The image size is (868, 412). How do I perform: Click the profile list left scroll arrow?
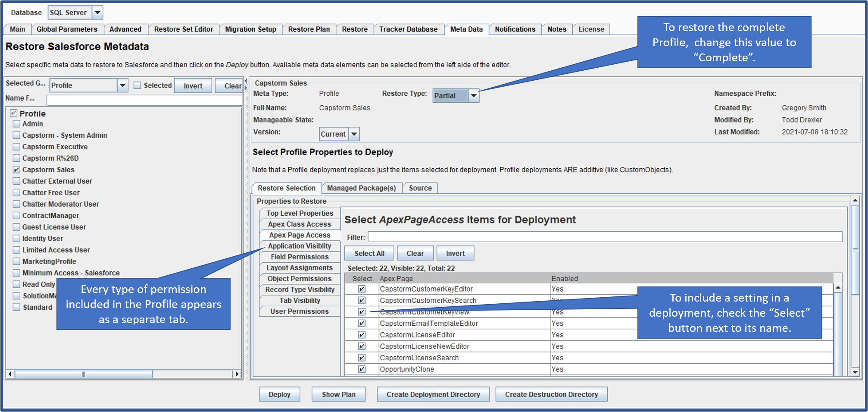click(x=10, y=374)
